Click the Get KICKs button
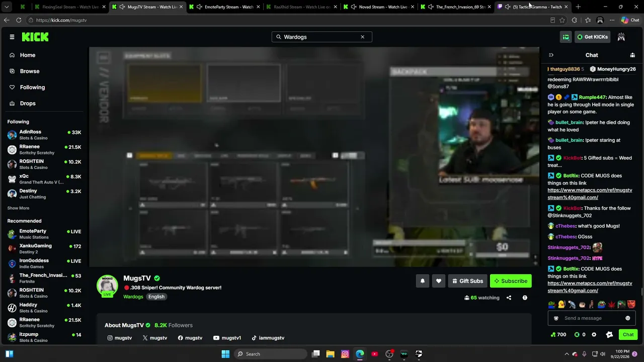This screenshot has width=644, height=362. pyautogui.click(x=593, y=37)
